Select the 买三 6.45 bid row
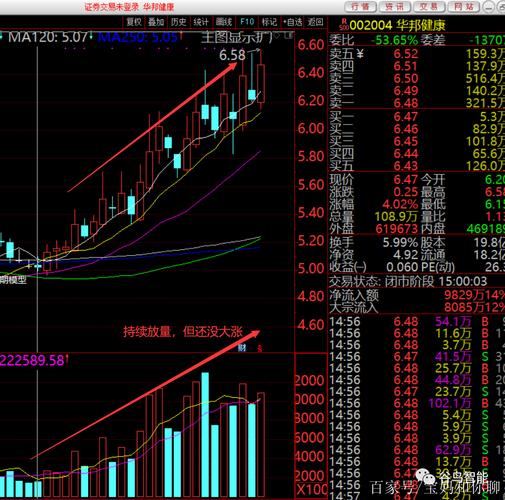The height and width of the screenshot is (500, 505). (417, 141)
